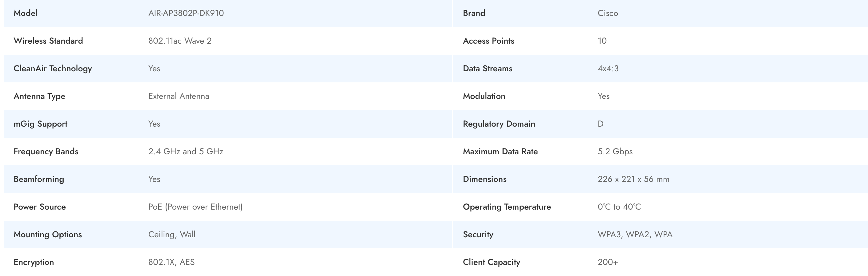868x276 pixels.
Task: Click the Wireless Standard label
Action: pos(48,41)
